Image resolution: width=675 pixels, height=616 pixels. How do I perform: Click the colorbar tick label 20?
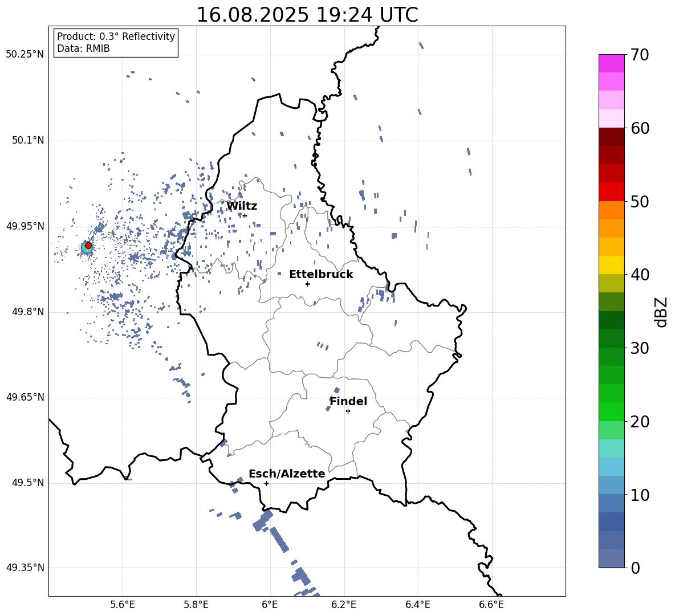640,422
